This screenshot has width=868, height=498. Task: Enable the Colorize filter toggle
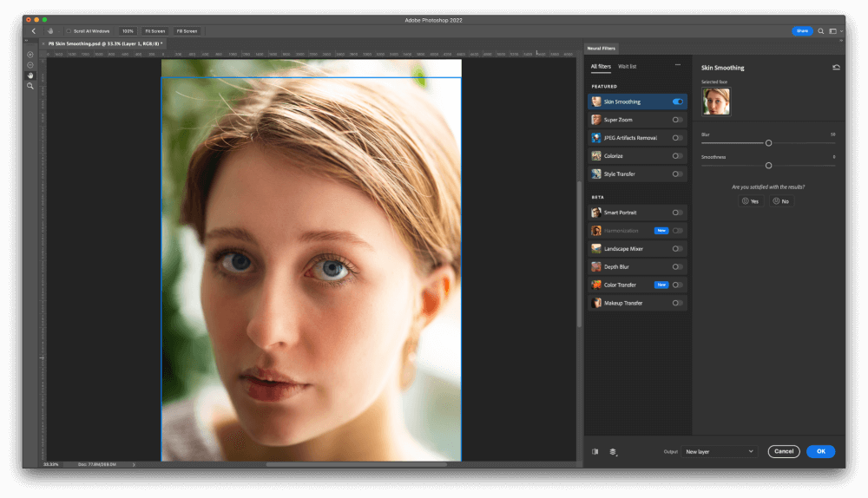click(677, 156)
